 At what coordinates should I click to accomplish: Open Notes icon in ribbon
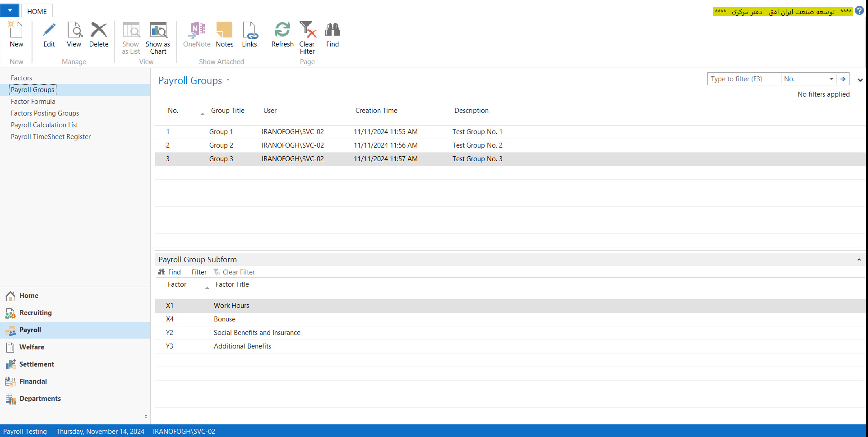[224, 30]
